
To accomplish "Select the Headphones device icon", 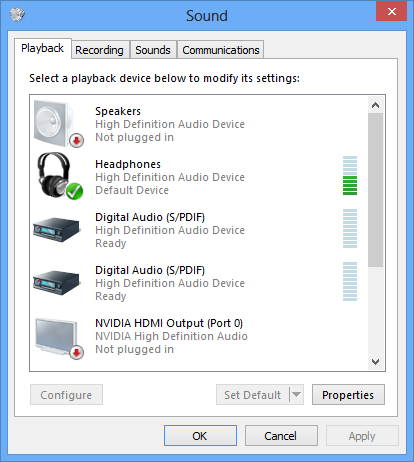I will click(59, 176).
